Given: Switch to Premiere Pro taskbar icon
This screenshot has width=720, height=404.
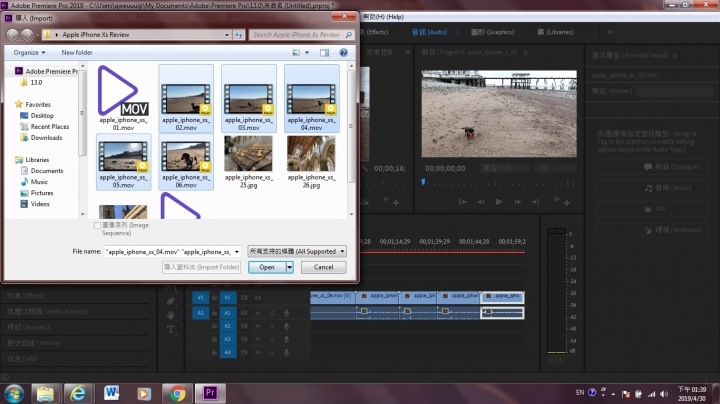Looking at the screenshot, I should pyautogui.click(x=210, y=393).
